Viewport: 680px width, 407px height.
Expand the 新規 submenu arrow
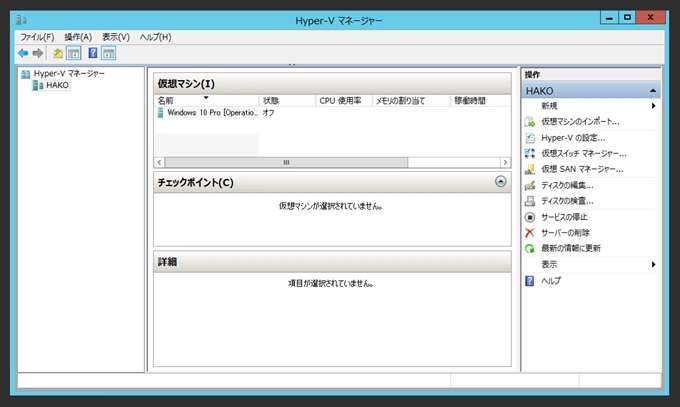[653, 106]
